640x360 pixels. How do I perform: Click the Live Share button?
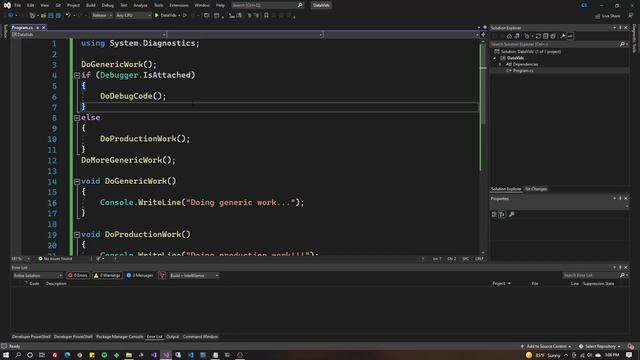(607, 16)
